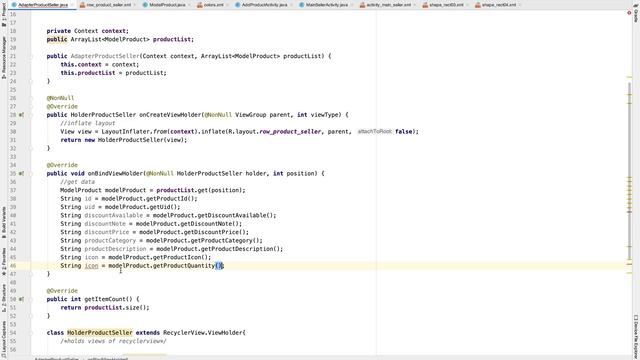The image size is (640, 360).
Task: Open the Device File Explorer panel
Action: 636,337
